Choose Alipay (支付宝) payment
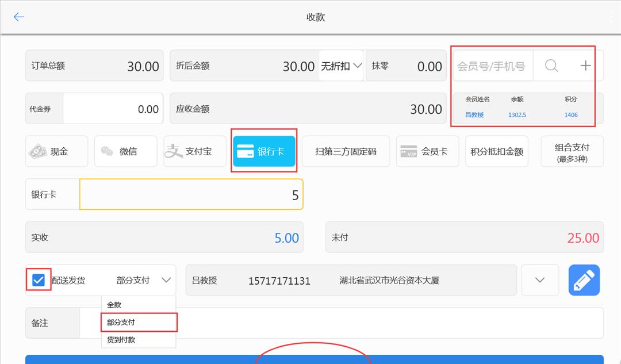Viewport: 621px width, 364px height. [x=195, y=151]
